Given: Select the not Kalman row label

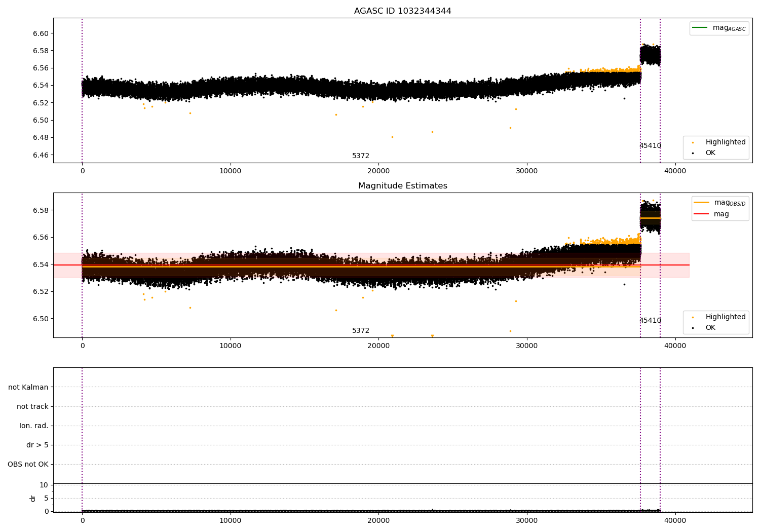Looking at the screenshot, I should (x=28, y=387).
